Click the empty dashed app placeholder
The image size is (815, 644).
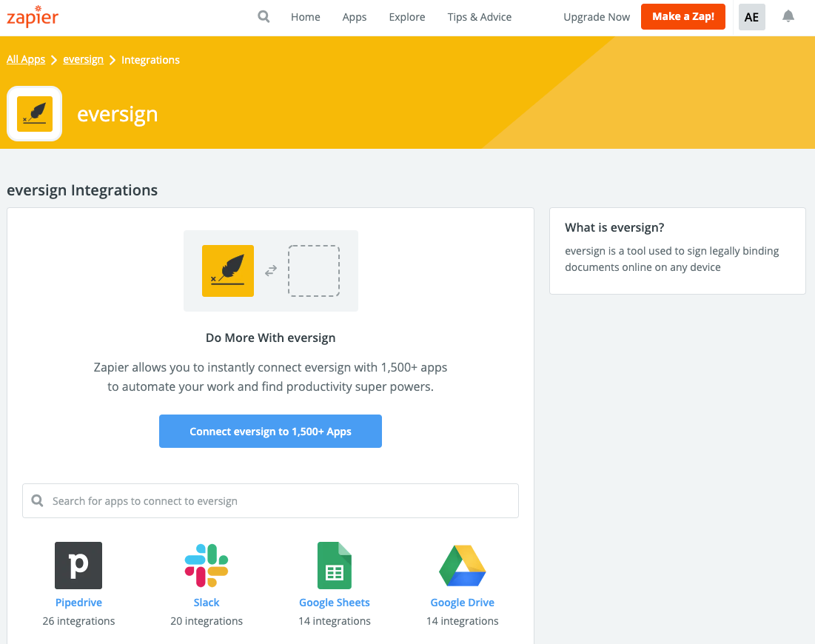(314, 271)
